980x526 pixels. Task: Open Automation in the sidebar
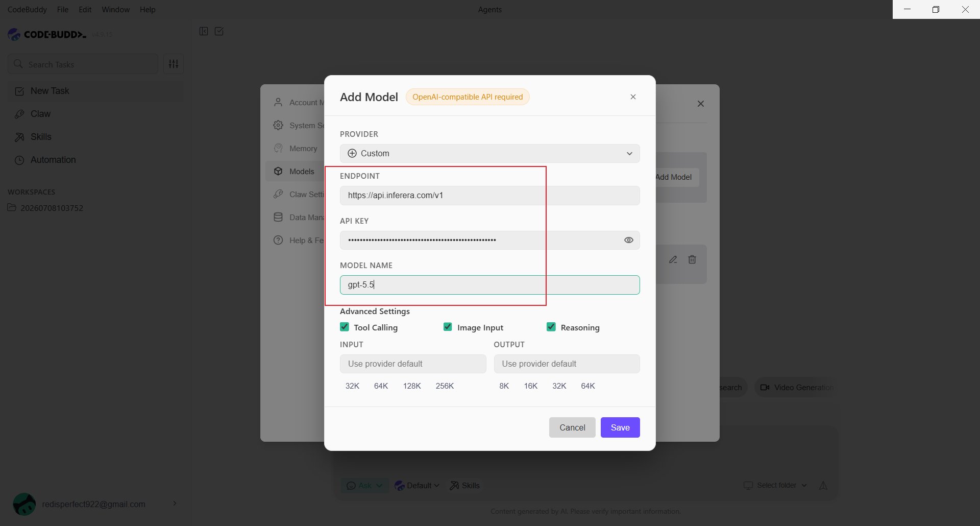click(96, 160)
